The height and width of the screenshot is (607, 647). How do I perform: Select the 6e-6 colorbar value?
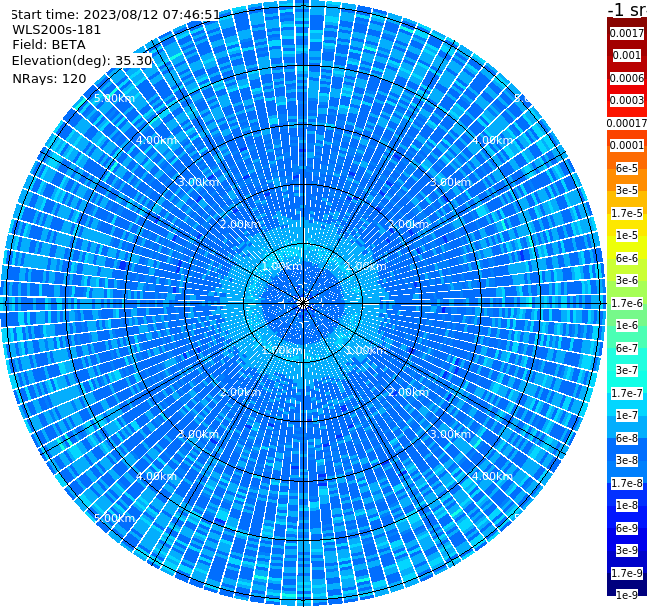click(x=627, y=258)
